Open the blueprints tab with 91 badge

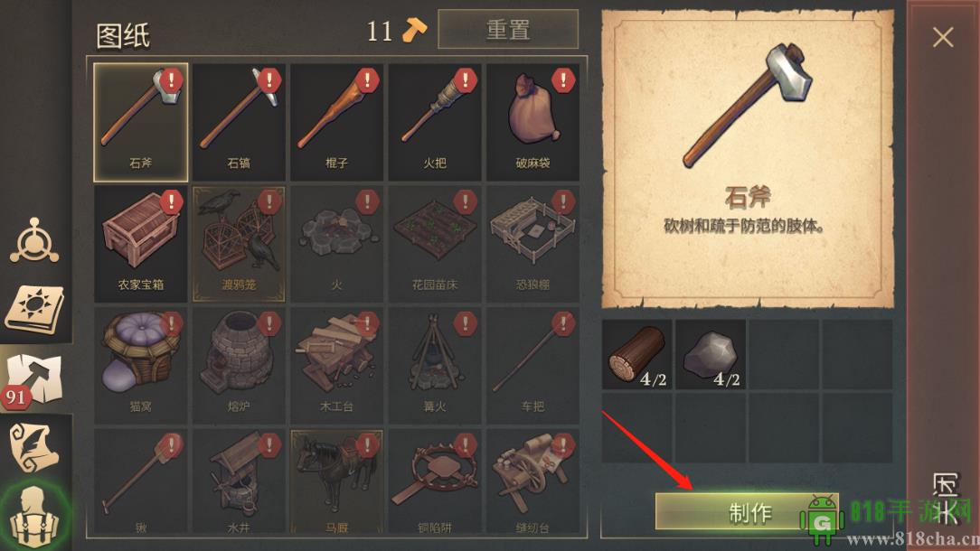click(35, 379)
